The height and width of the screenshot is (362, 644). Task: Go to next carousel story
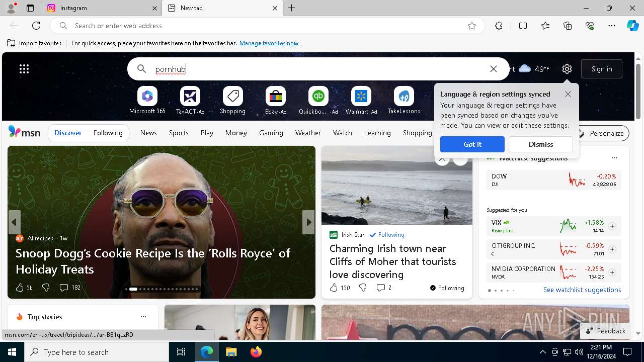pyautogui.click(x=308, y=222)
